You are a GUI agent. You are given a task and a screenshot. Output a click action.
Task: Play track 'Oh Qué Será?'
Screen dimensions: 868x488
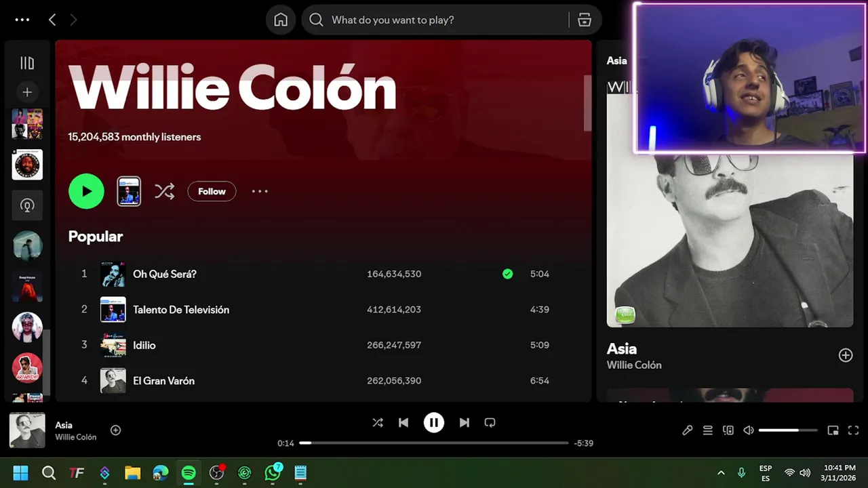tap(165, 274)
